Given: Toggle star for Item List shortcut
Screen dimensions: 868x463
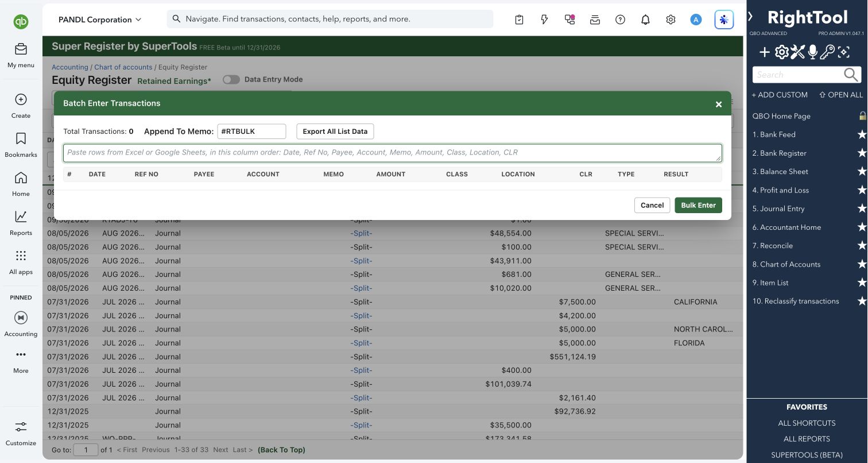Looking at the screenshot, I should point(862,283).
